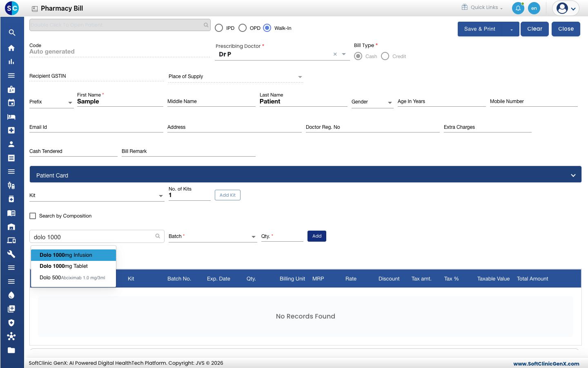This screenshot has width=588, height=368.
Task: Select Dolo 1000mg Infusion suggestion
Action: [73, 255]
